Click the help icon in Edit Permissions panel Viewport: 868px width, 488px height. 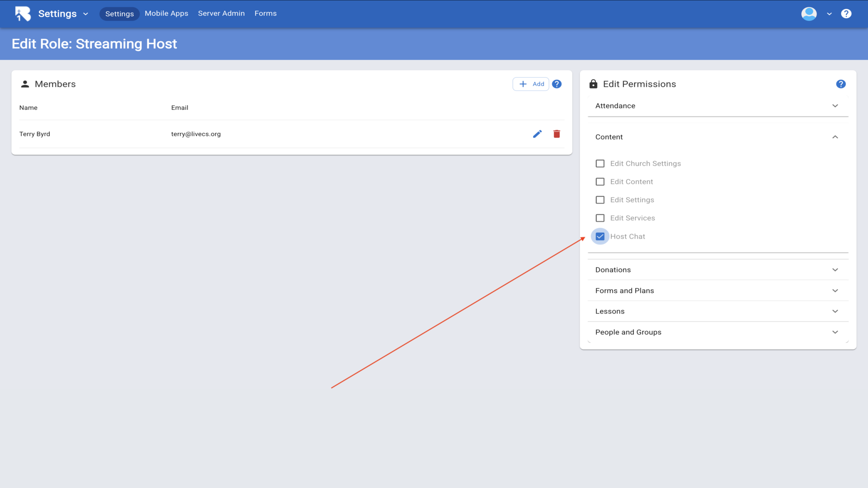point(840,84)
